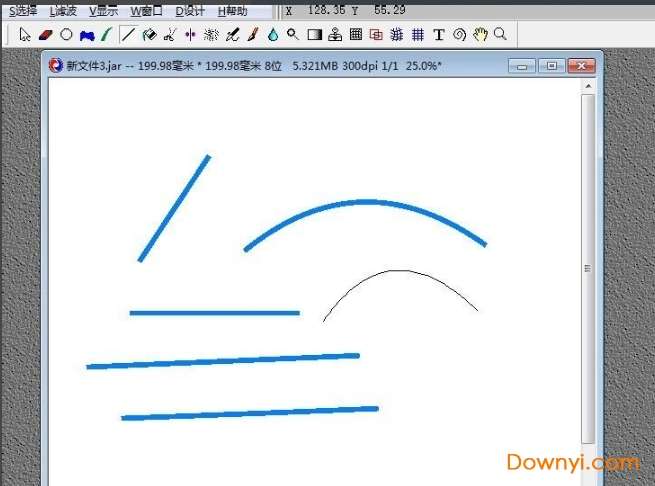This screenshot has width=655, height=486.
Task: Click the X Y coordinate readout
Action: tap(345, 10)
